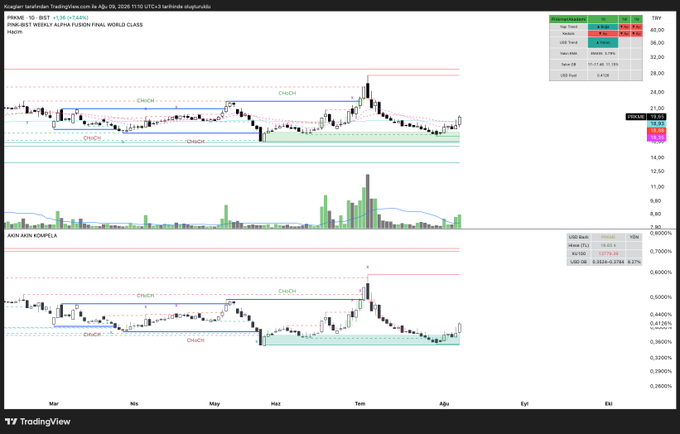Image resolution: width=680 pixels, height=434 pixels.
Task: Click the USD Bazlı header cell in the lower table
Action: coord(579,237)
